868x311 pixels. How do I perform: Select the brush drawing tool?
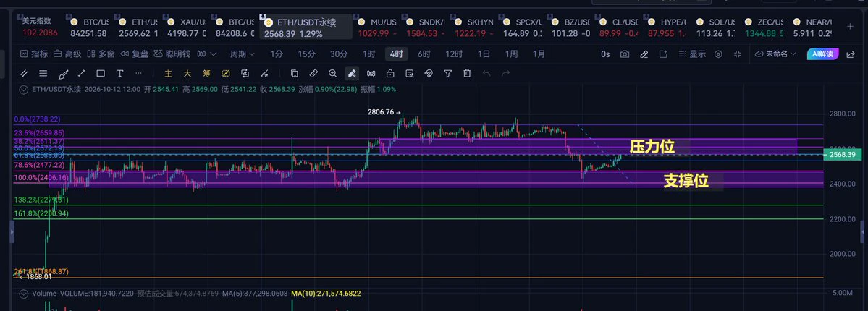(62, 73)
